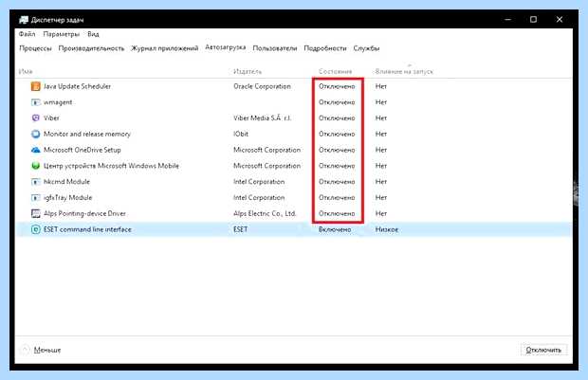Viewport: 588px width, 380px height.
Task: Sort by the Состояние column header
Action: click(x=335, y=71)
